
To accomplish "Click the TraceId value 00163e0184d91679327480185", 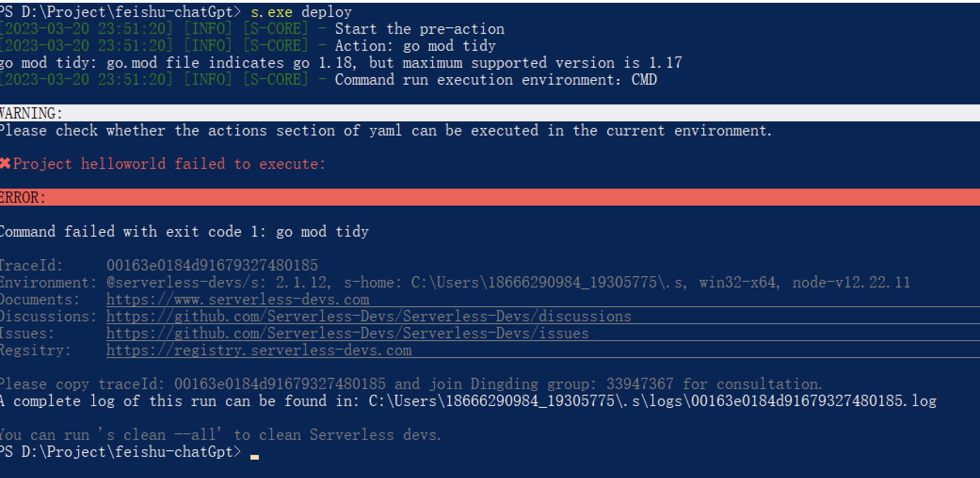I will click(212, 265).
